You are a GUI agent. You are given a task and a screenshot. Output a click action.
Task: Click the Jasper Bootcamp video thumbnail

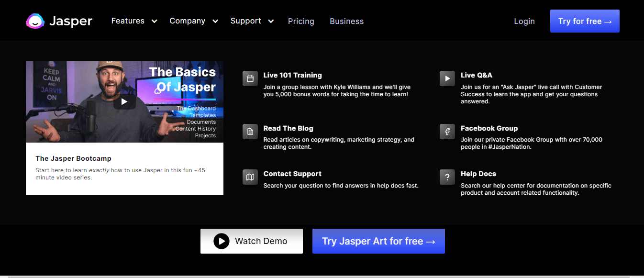coord(124,101)
